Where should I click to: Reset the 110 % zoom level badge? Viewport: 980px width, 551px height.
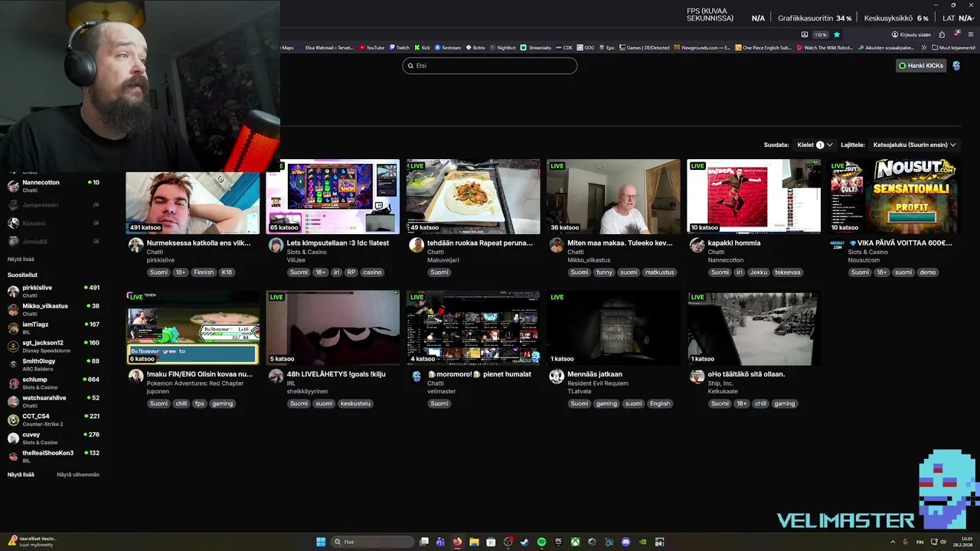point(820,34)
